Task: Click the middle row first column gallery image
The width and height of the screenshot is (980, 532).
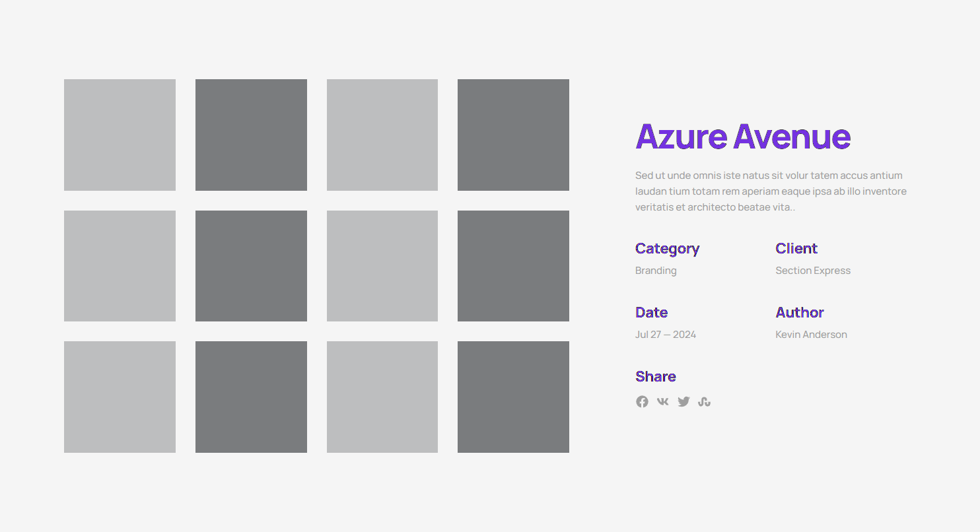Action: (120, 266)
